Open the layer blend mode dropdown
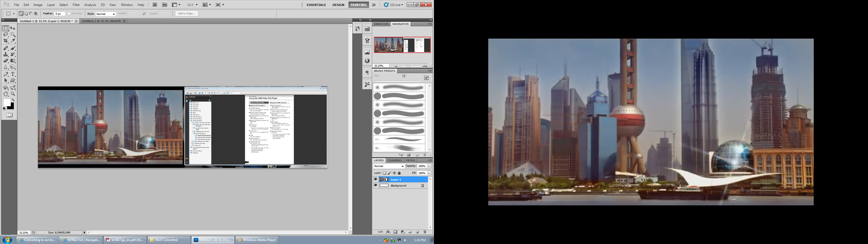 pyautogui.click(x=389, y=166)
